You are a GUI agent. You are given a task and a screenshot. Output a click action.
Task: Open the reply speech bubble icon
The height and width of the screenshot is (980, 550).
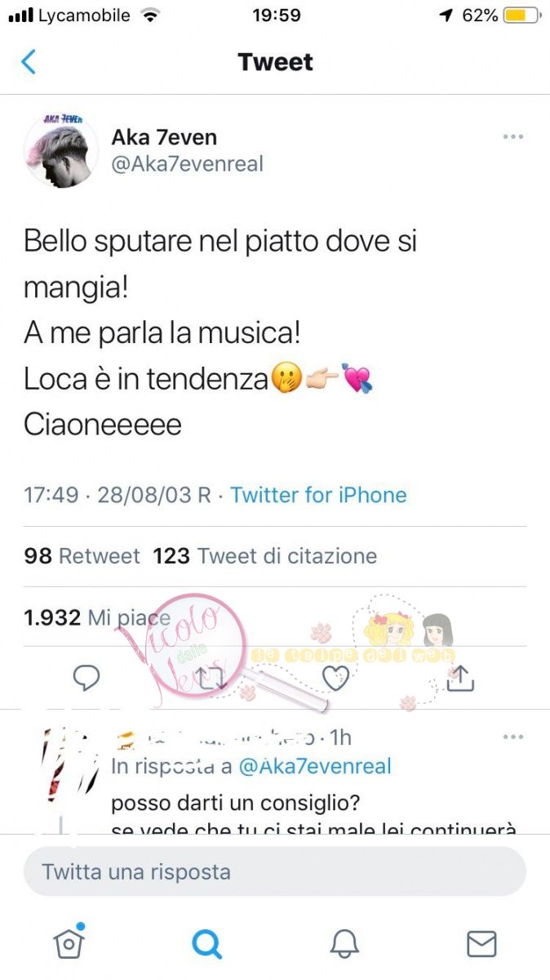point(86,677)
